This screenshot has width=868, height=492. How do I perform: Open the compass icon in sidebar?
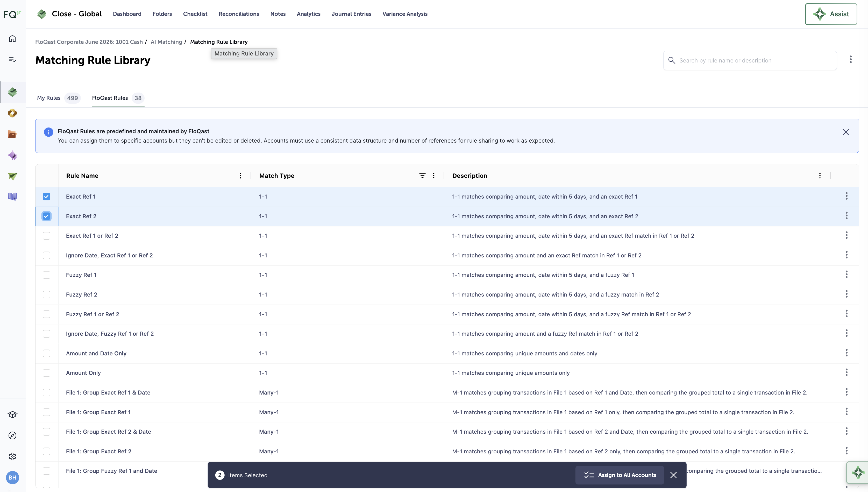point(12,435)
